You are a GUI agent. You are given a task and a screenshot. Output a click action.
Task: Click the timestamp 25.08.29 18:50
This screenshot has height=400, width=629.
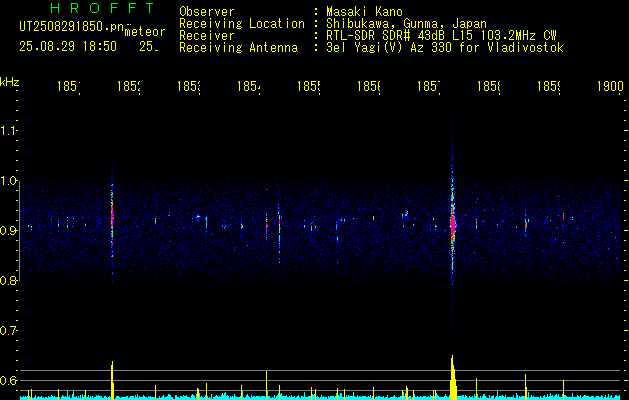tap(68, 47)
